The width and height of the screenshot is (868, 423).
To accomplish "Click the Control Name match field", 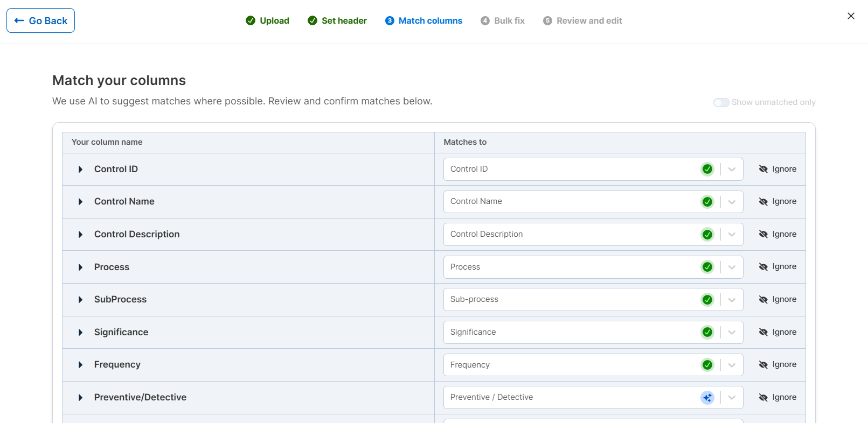I will point(593,202).
